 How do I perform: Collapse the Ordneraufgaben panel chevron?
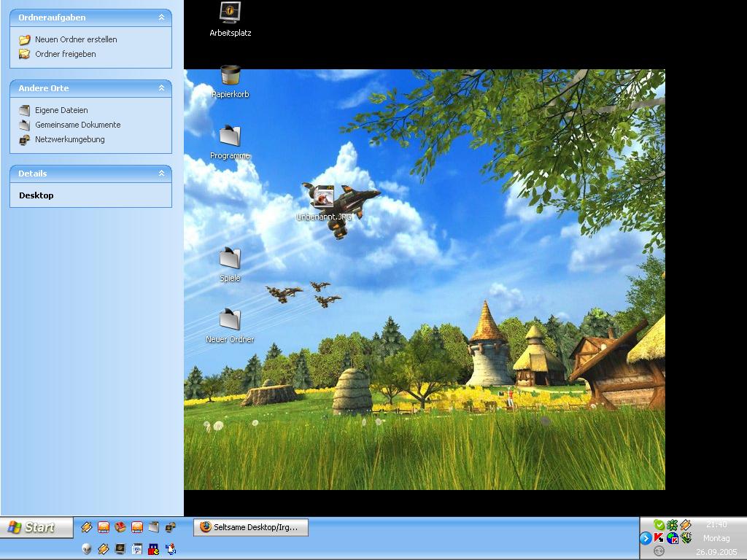tap(161, 17)
